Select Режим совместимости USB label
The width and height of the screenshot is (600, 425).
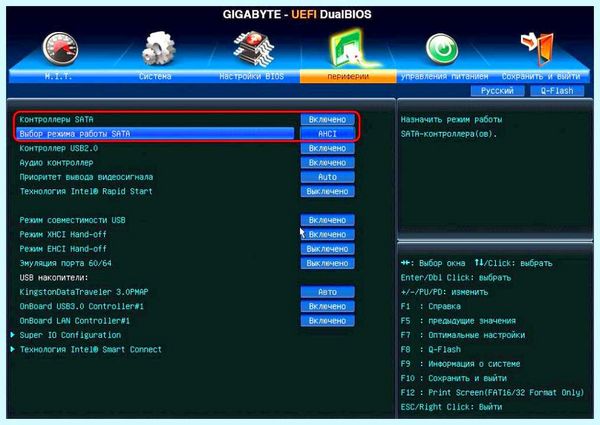click(72, 220)
